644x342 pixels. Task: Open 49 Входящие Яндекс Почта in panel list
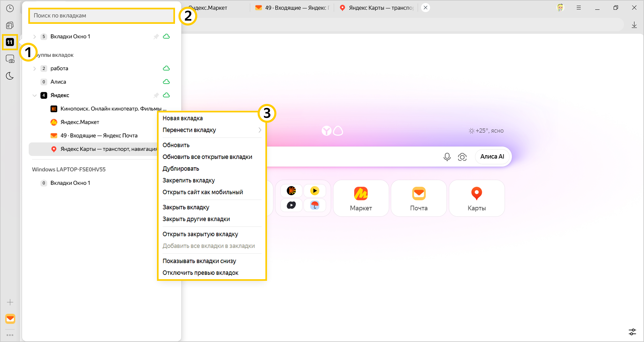tap(92, 136)
